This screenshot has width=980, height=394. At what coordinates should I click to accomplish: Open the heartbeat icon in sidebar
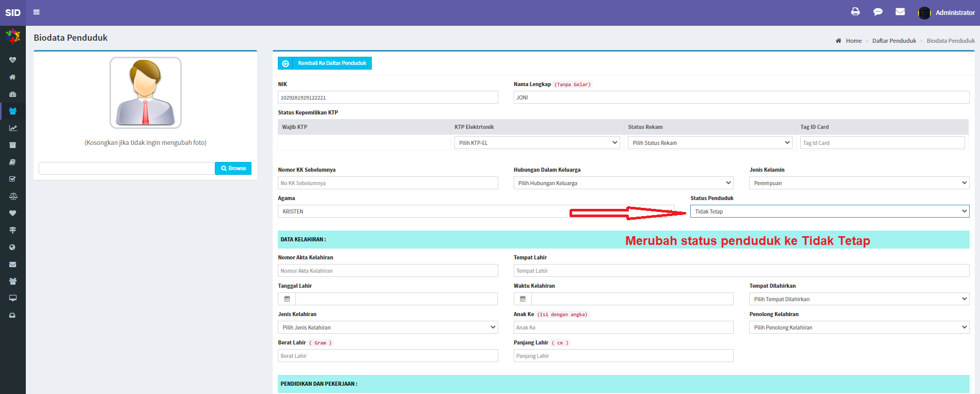pyautogui.click(x=13, y=60)
